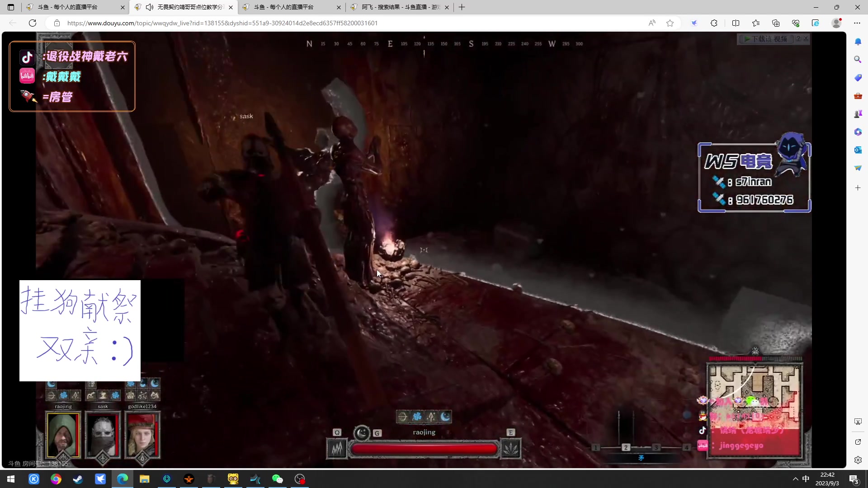Open the clock showing 22:42

pos(827,479)
